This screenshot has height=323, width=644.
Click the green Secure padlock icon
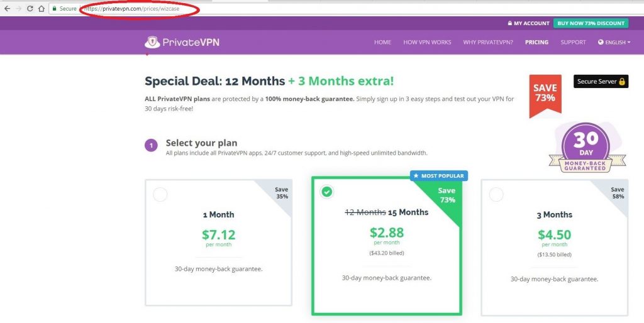coord(54,9)
